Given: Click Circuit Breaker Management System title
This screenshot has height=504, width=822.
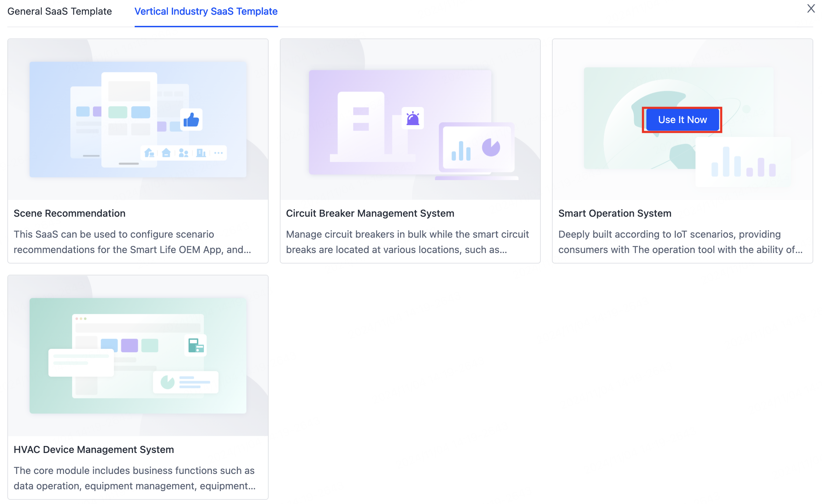Looking at the screenshot, I should pyautogui.click(x=370, y=213).
